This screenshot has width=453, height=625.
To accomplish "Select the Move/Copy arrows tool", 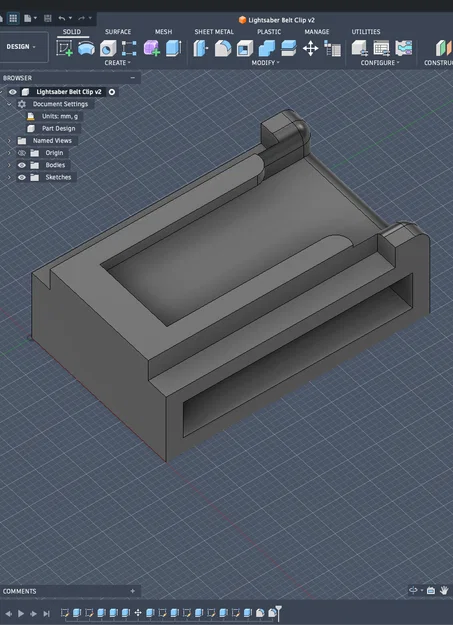I will pyautogui.click(x=310, y=49).
